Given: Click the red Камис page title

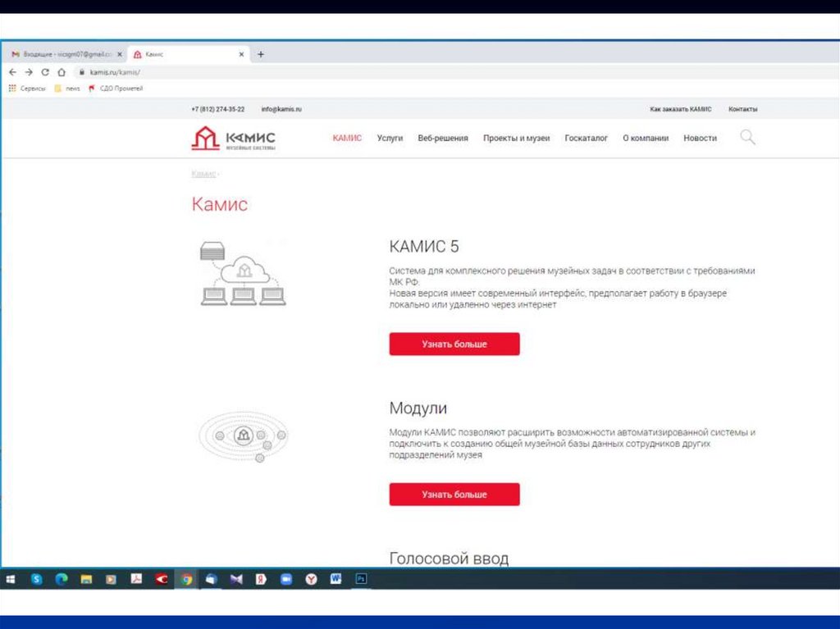Looking at the screenshot, I should tap(220, 204).
